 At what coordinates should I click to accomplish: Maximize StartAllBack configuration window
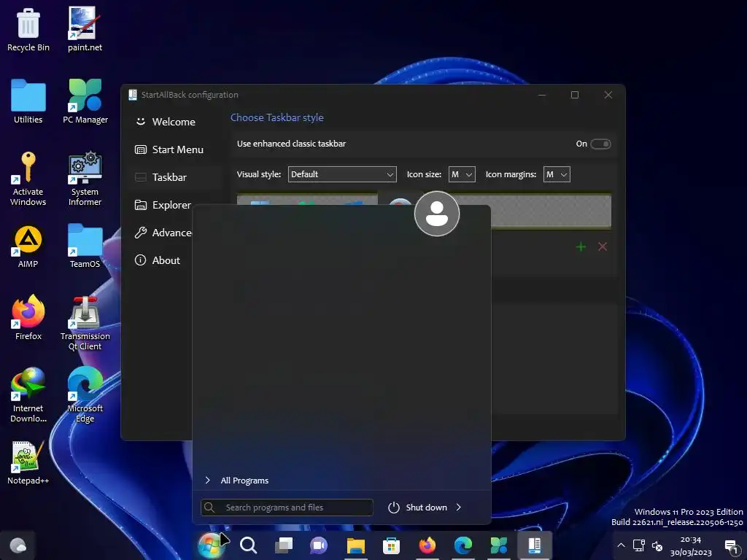tap(575, 95)
